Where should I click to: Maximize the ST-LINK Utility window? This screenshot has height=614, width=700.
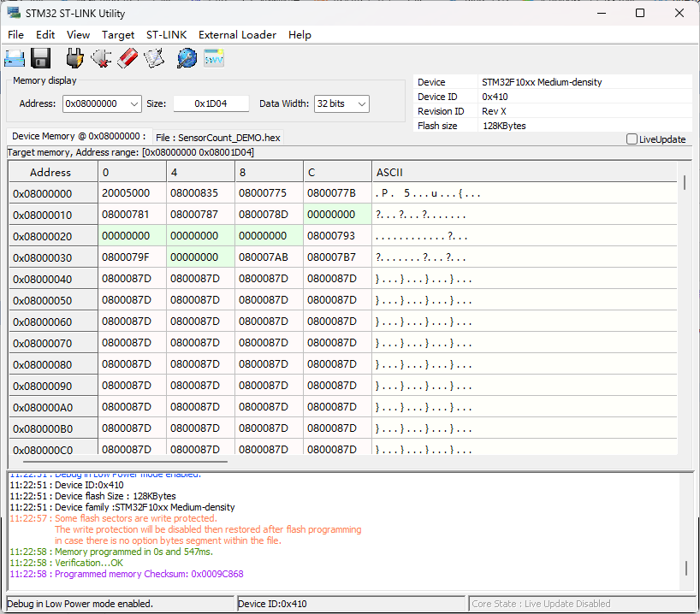[x=640, y=13]
